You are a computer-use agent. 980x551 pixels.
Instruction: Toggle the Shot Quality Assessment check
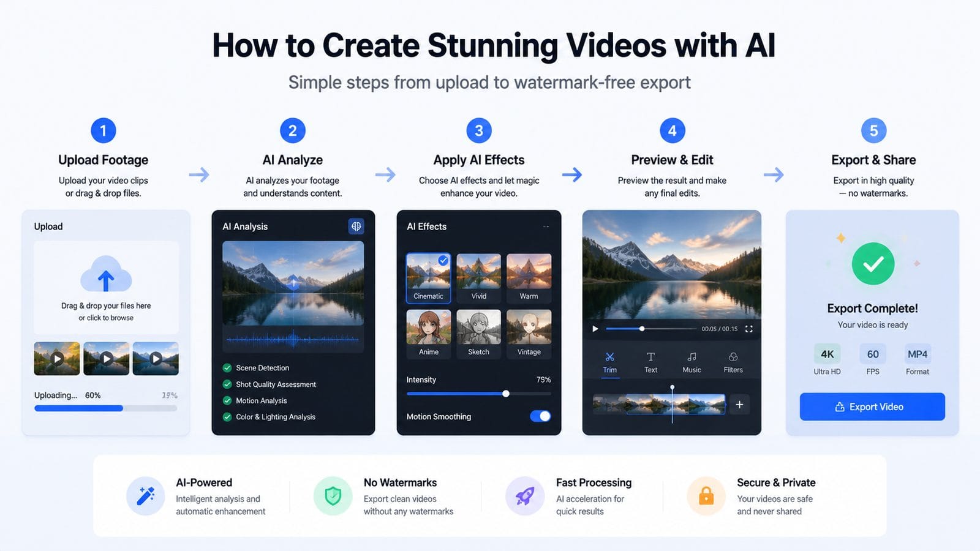point(227,384)
